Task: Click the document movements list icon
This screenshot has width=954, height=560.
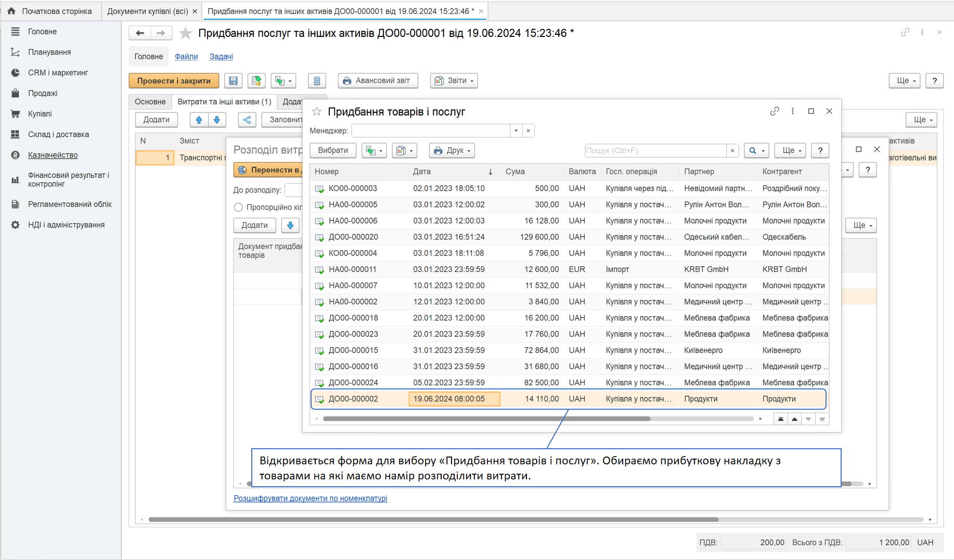Action: click(317, 81)
